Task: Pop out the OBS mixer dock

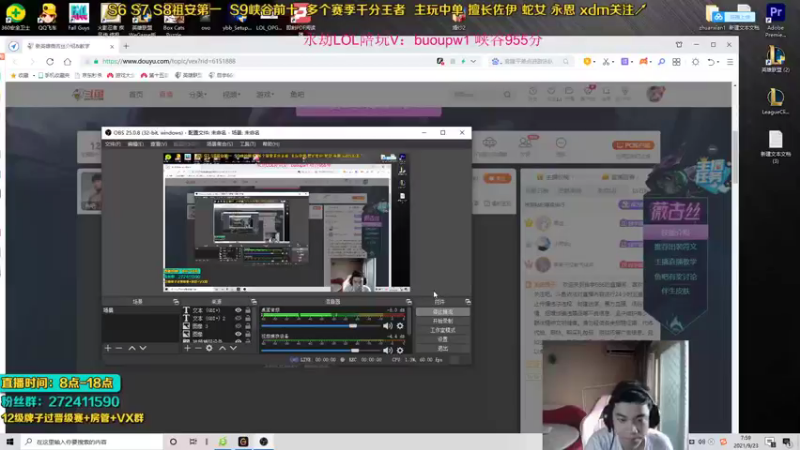Action: point(409,302)
